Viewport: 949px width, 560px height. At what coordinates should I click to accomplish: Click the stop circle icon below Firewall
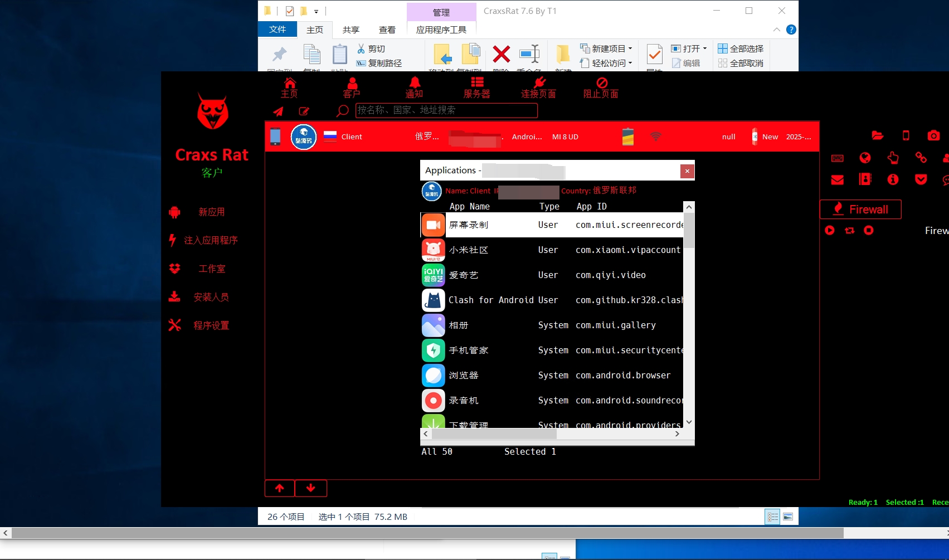coord(869,230)
